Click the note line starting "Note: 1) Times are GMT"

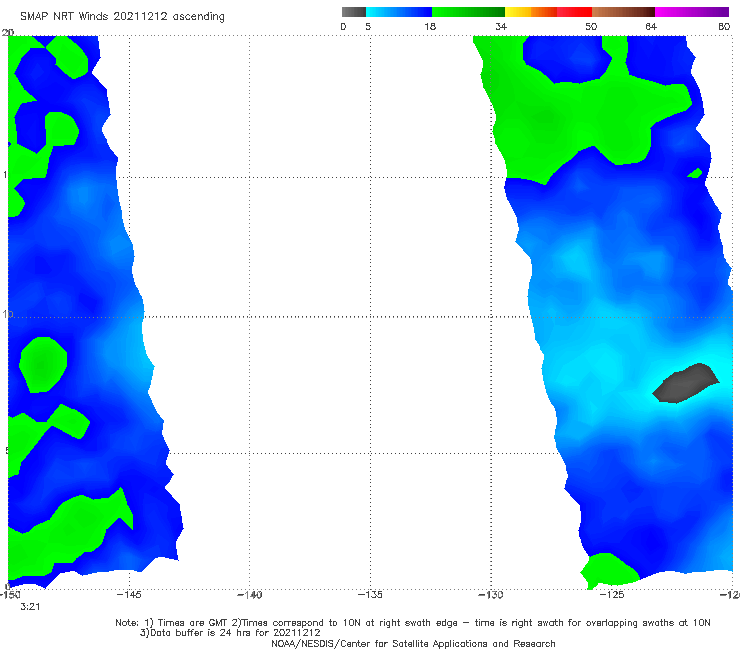(x=413, y=623)
